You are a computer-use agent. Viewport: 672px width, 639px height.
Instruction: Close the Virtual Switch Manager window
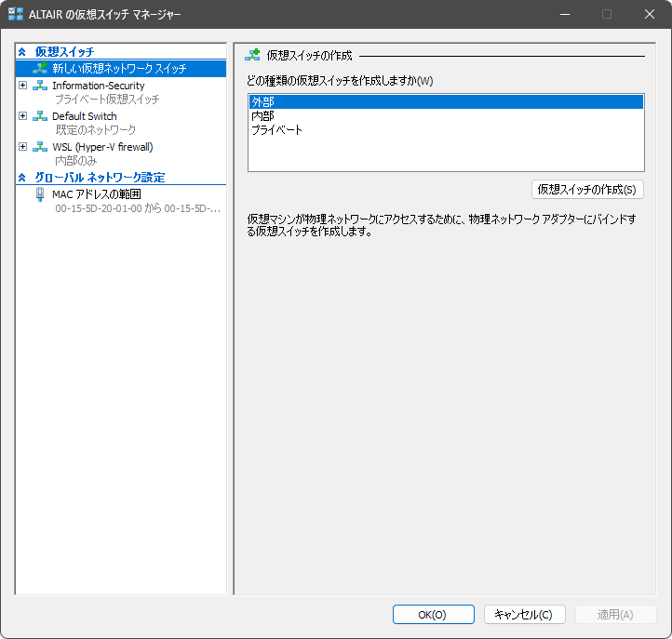(x=650, y=14)
